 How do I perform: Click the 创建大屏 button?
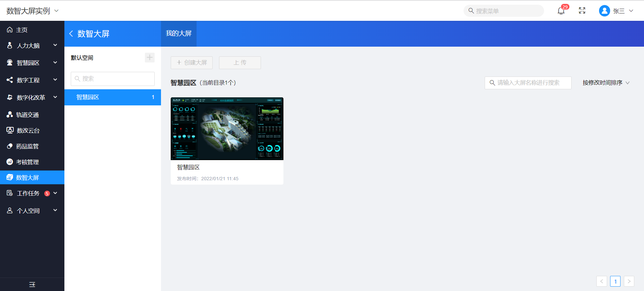[192, 63]
